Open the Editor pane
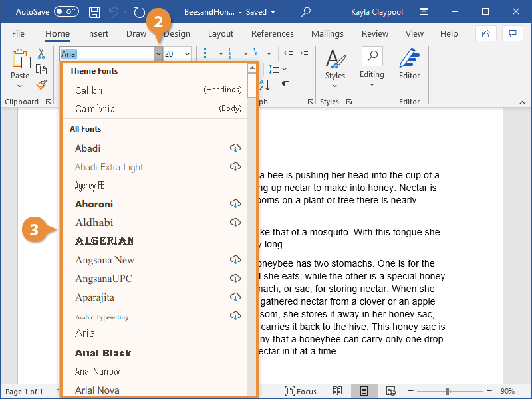This screenshot has height=399, width=532. point(409,65)
